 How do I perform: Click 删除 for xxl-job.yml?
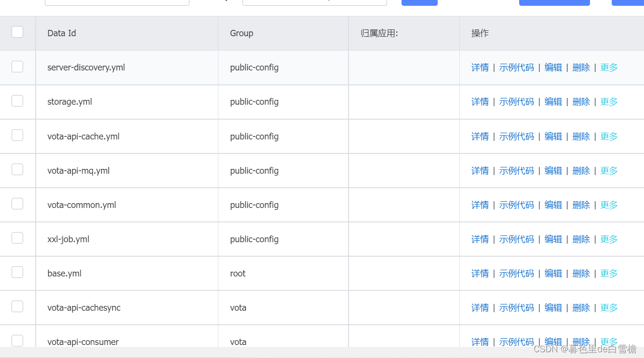(581, 239)
